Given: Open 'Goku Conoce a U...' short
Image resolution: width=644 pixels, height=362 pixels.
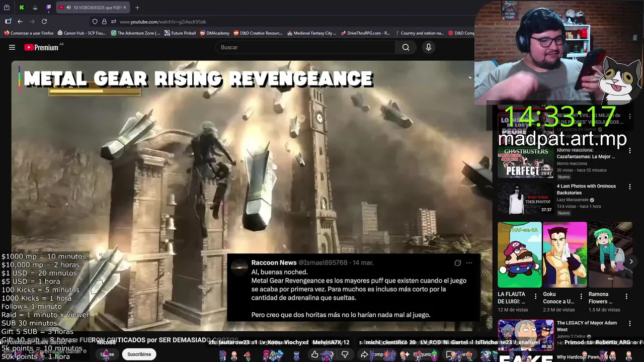Looking at the screenshot, I should [x=565, y=255].
